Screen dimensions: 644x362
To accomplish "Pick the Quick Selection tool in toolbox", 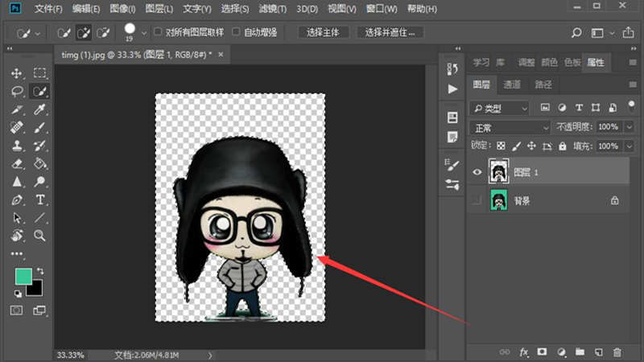I will click(39, 91).
